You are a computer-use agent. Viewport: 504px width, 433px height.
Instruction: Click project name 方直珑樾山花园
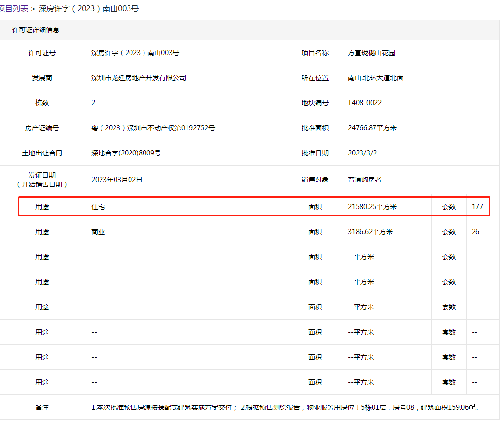[x=371, y=53]
